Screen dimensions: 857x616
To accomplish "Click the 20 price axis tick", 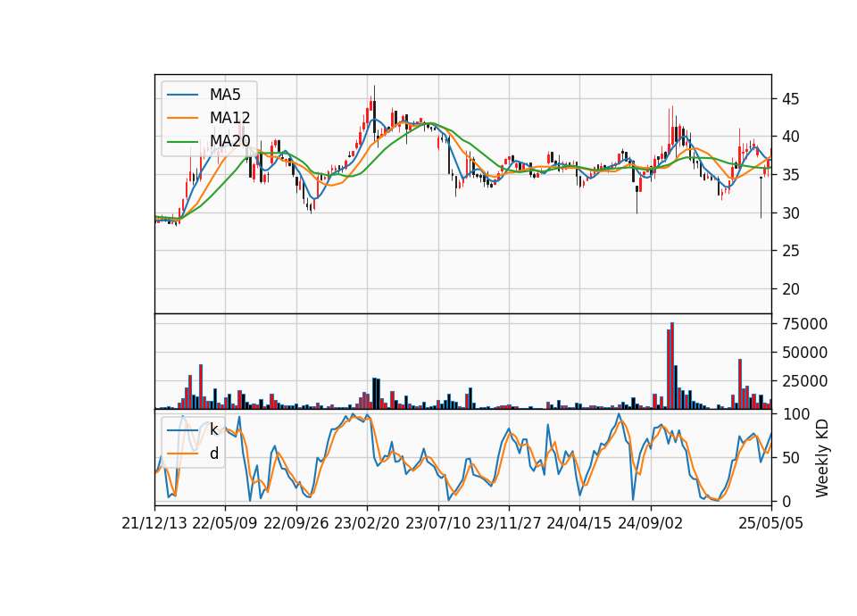I will click(x=790, y=289).
